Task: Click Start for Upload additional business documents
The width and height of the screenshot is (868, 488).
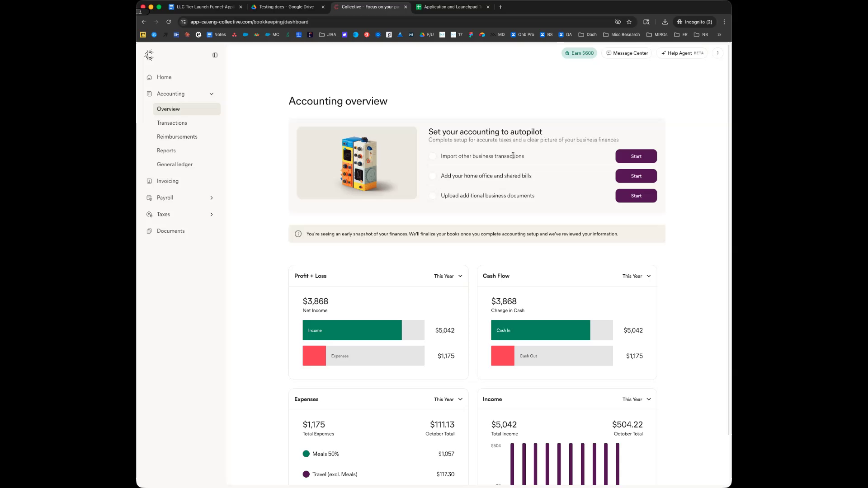Action: [636, 196]
